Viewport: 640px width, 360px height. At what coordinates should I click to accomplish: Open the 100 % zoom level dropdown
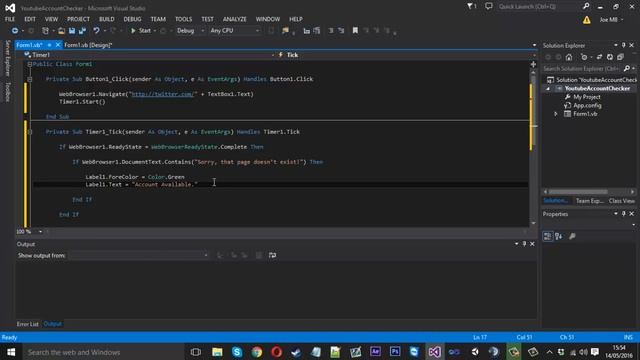pos(40,232)
